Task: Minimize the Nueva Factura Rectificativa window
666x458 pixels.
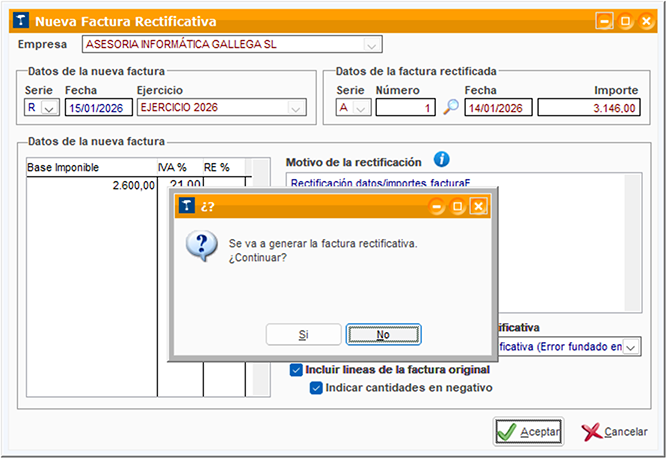Action: [x=604, y=21]
